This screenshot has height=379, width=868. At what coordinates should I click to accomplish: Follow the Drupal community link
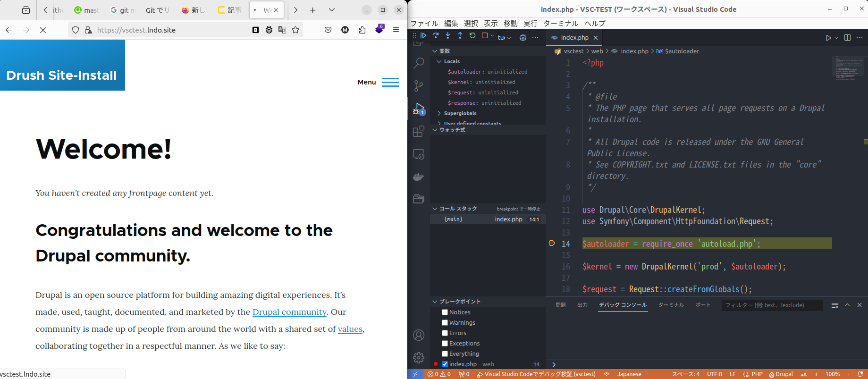[x=289, y=312]
